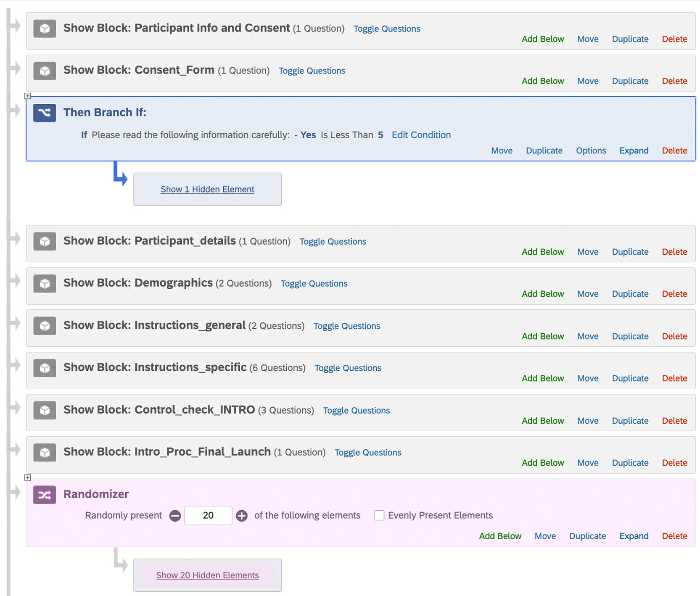Duplicate the Randomizer element
The width and height of the screenshot is (700, 596).
click(x=587, y=536)
